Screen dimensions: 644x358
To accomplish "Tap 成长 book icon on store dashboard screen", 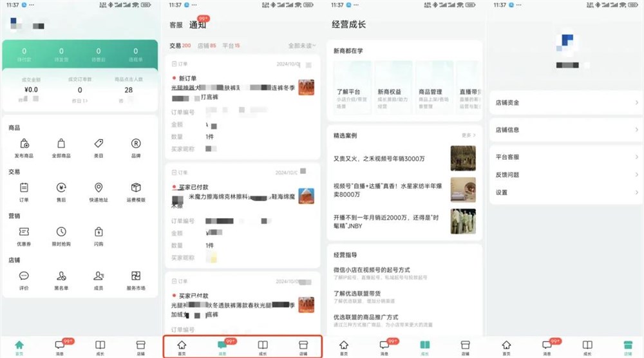I will point(100,345).
